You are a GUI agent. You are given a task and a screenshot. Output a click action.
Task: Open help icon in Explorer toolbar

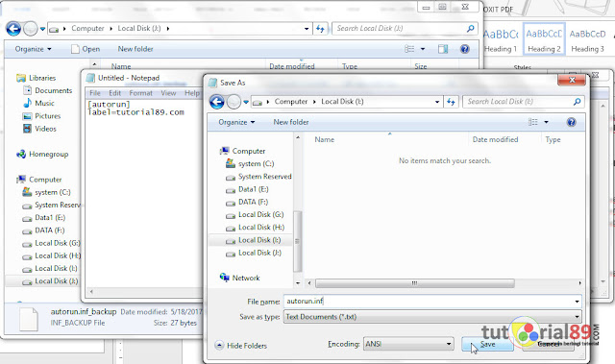pyautogui.click(x=465, y=49)
